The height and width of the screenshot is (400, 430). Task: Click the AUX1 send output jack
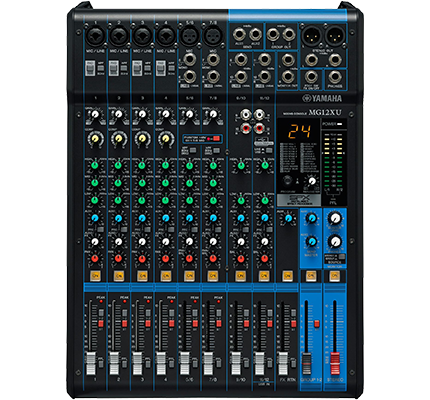239,35
